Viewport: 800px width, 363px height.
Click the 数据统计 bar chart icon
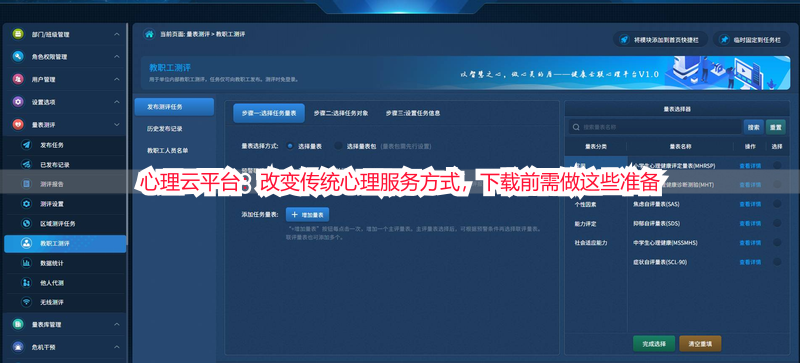point(27,263)
